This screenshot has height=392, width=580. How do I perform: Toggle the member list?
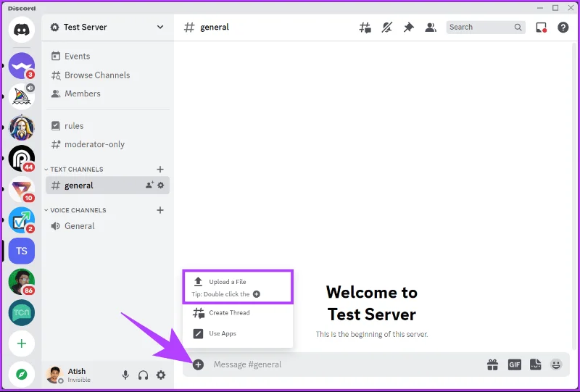pos(430,28)
